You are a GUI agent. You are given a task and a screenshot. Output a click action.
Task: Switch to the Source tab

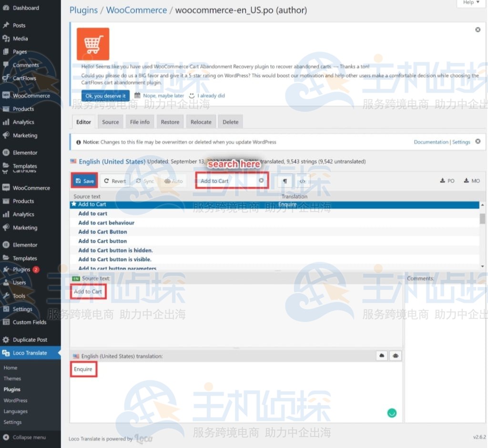(110, 122)
